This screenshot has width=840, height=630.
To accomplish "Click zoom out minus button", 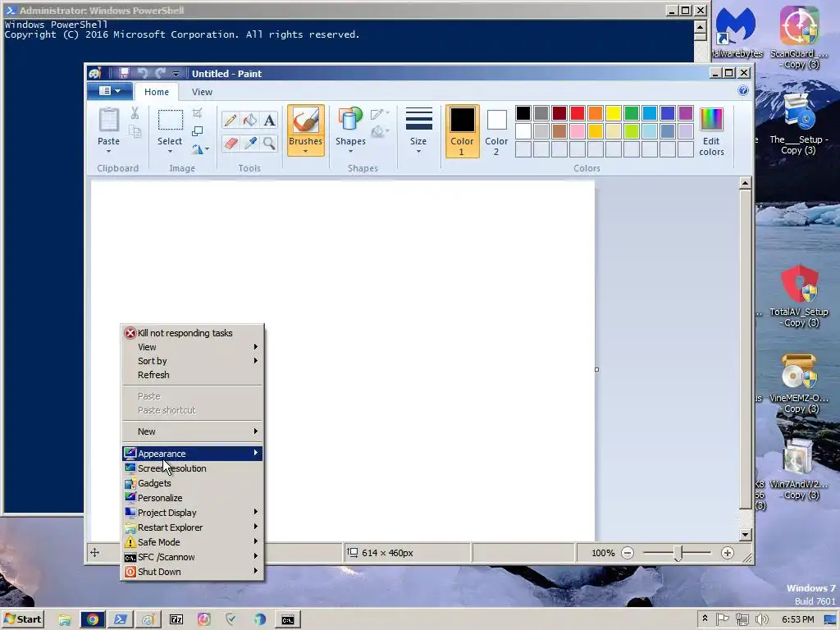I will pos(628,553).
